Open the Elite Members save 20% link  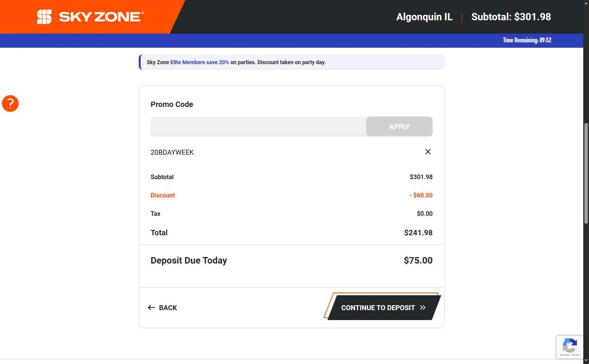coord(200,62)
